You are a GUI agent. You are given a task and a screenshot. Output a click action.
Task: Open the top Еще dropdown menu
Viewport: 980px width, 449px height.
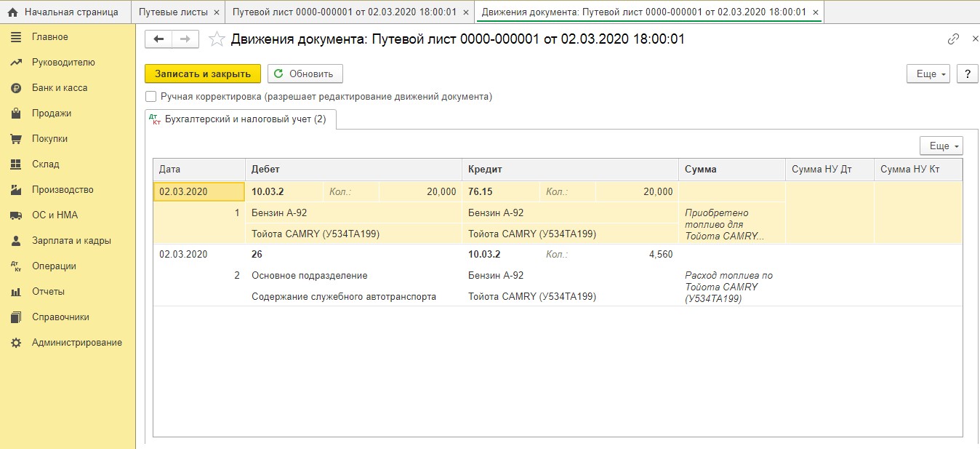coord(928,73)
